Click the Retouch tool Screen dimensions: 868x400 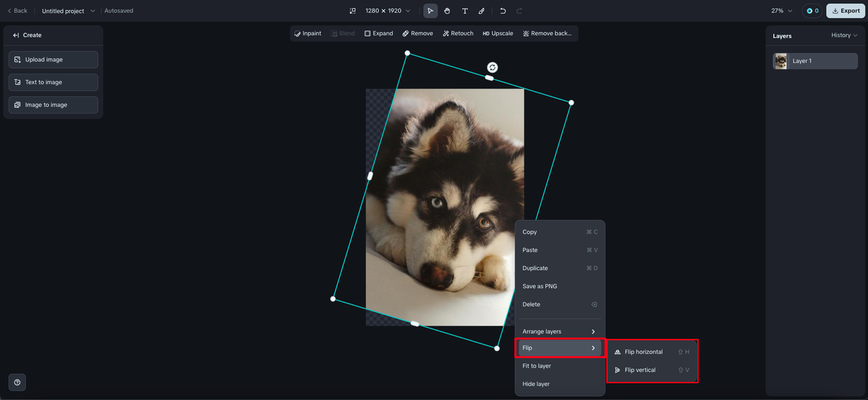point(458,33)
